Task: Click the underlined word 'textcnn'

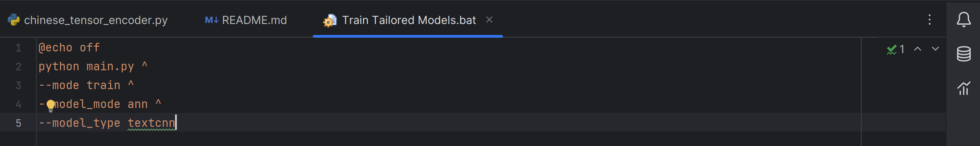Action: point(151,123)
